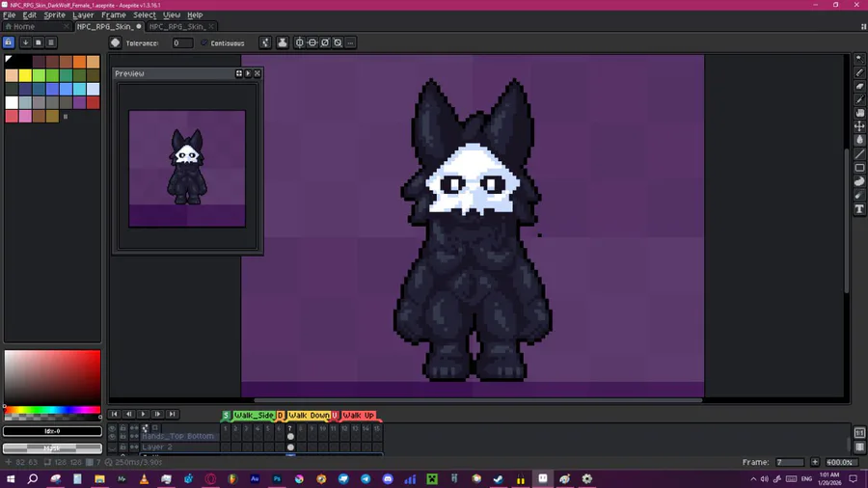
Task: Click the hue slider bar
Action: click(52, 410)
